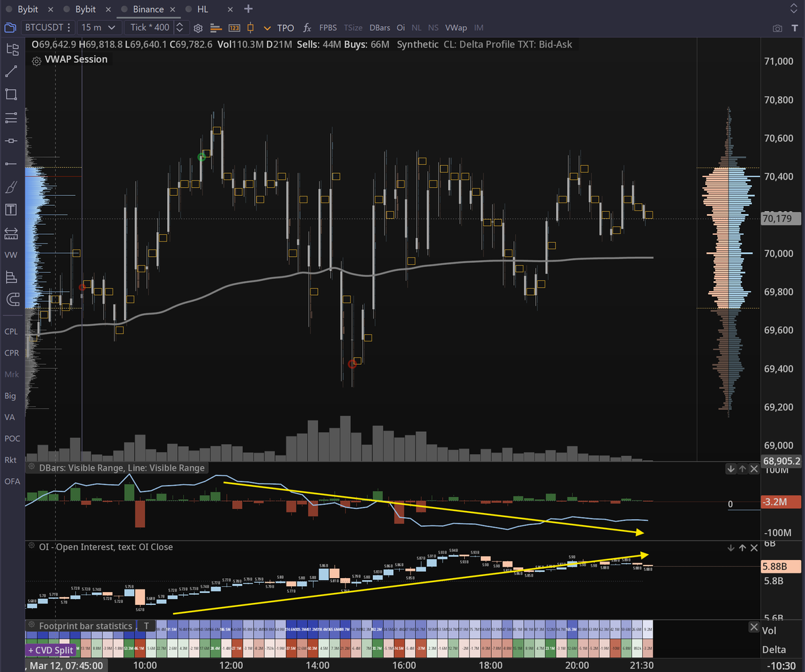
Task: Move Open Interest pane up arrow
Action: point(742,548)
